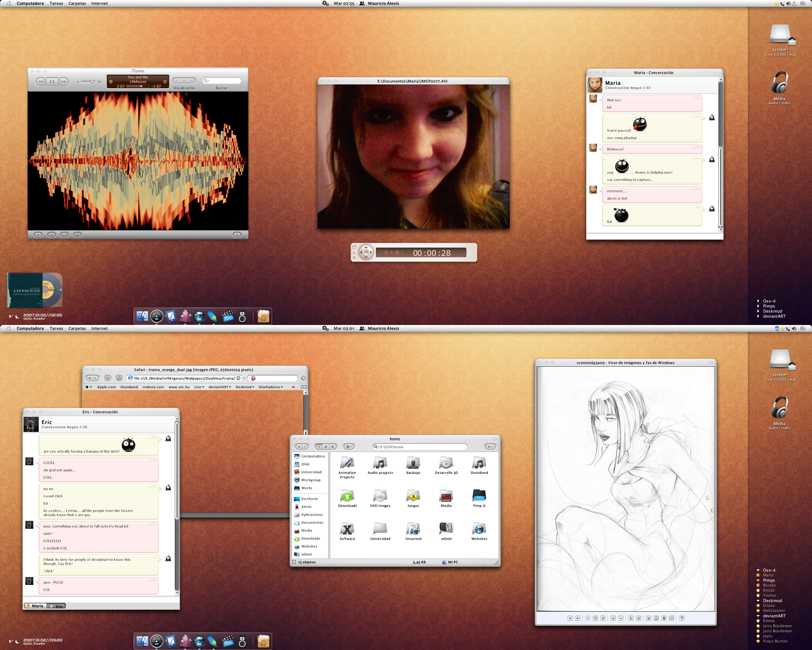The image size is (812, 650).
Task: Click the ok navigation ring on video controller
Action: [x=366, y=252]
